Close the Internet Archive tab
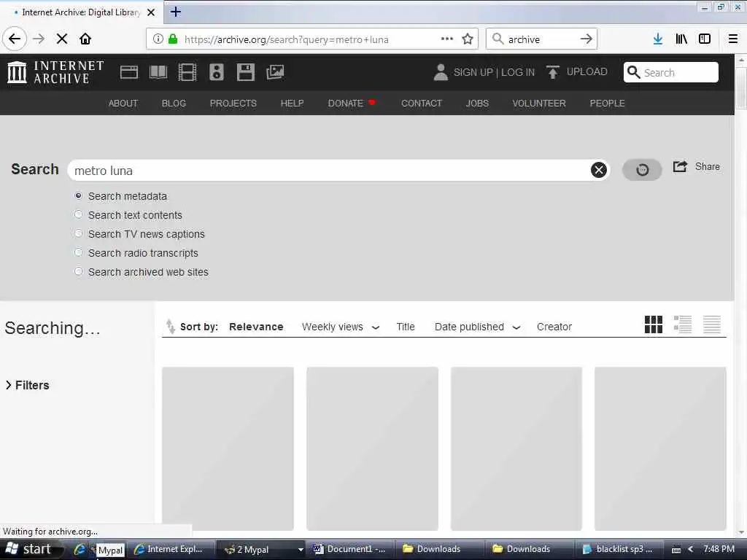The height and width of the screenshot is (560, 747). [x=150, y=12]
